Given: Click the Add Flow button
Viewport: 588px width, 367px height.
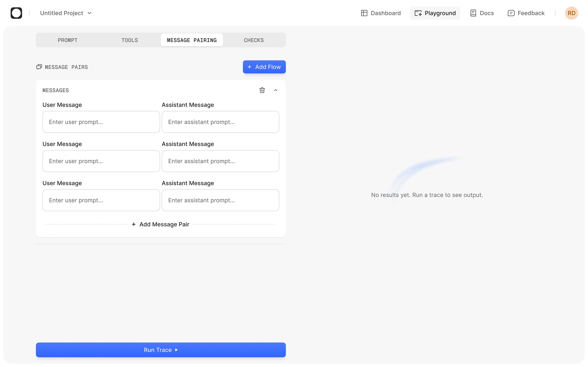Looking at the screenshot, I should coord(264,67).
